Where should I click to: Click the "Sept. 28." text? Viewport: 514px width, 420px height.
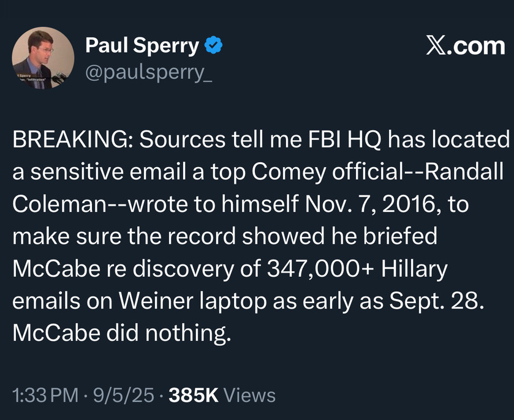coord(437,301)
